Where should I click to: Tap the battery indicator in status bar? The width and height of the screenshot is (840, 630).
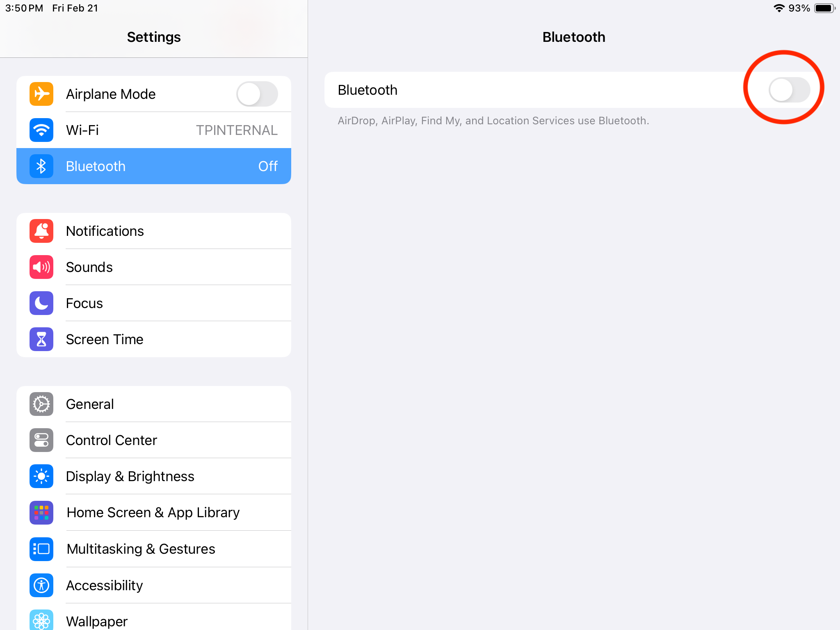click(x=824, y=8)
